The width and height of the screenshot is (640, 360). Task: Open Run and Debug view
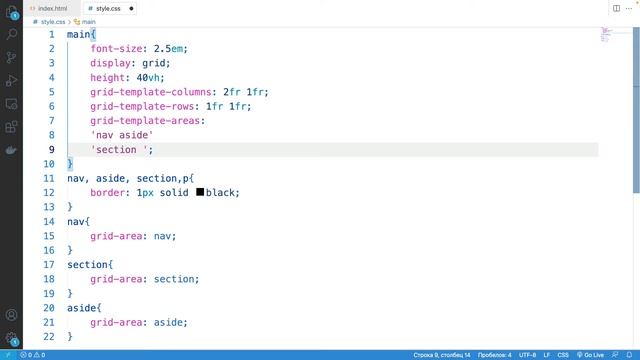click(11, 80)
